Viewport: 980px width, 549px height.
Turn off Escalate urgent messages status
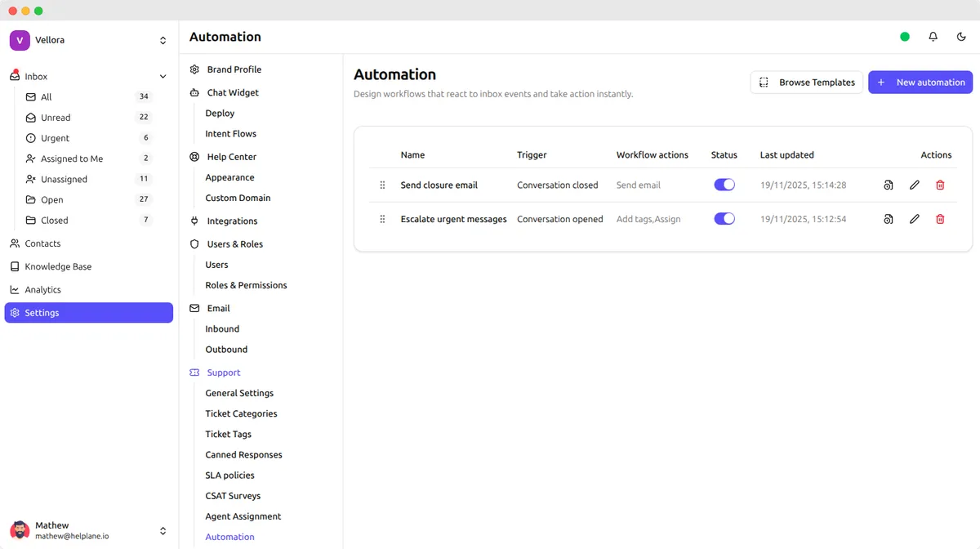[724, 219]
